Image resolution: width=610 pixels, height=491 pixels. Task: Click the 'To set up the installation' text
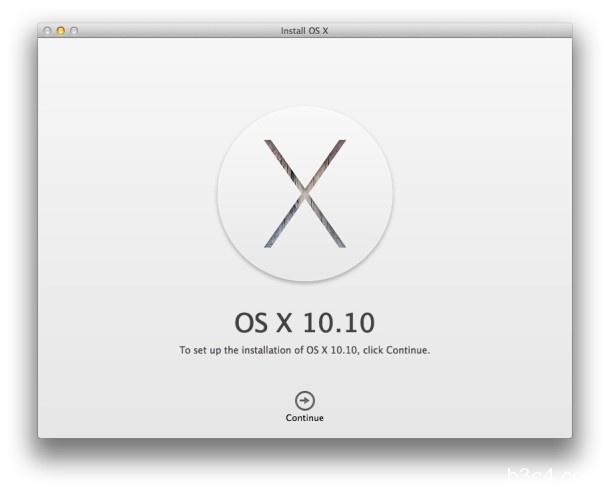305,350
